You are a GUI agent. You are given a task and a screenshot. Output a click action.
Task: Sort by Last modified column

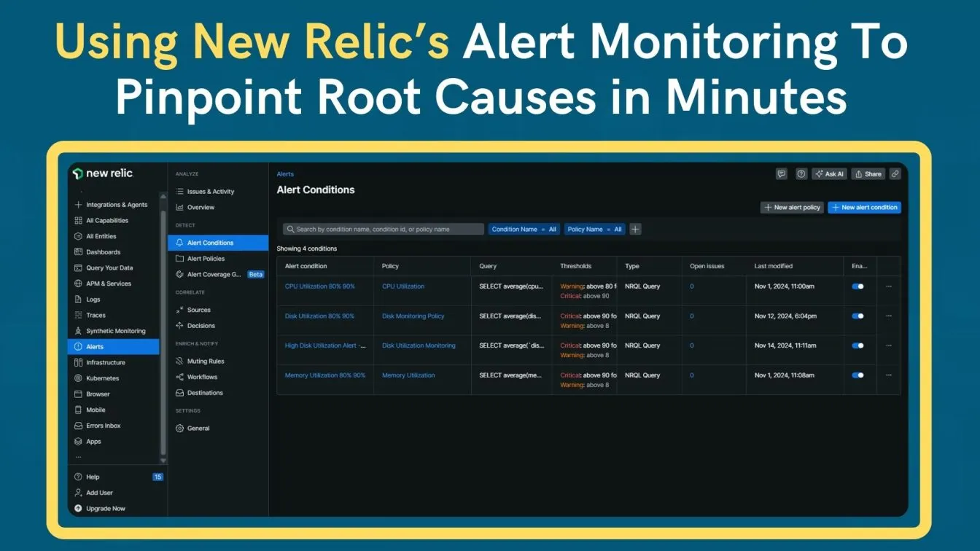coord(773,266)
